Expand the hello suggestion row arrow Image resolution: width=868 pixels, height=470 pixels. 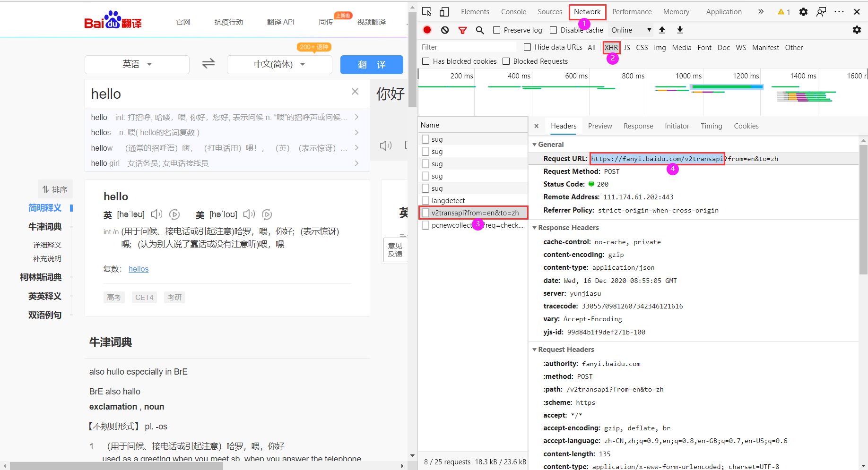(356, 117)
